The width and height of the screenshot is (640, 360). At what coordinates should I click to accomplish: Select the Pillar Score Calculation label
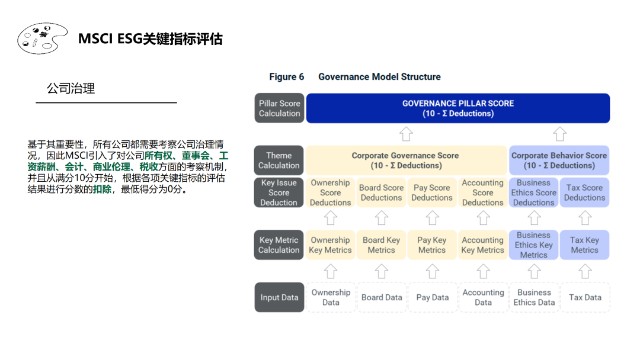[279, 108]
